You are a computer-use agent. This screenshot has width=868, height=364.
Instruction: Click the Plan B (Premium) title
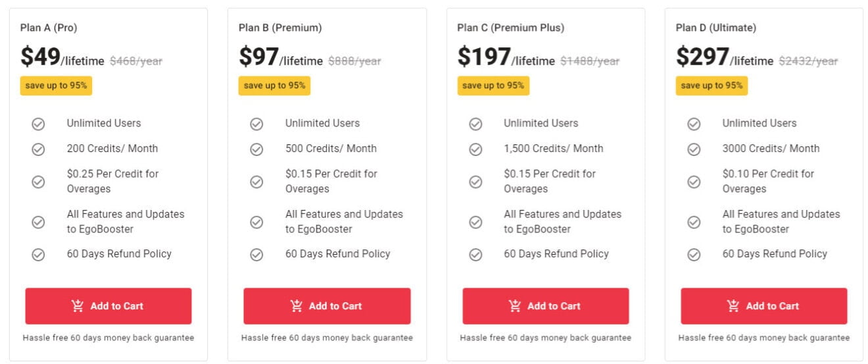(280, 28)
